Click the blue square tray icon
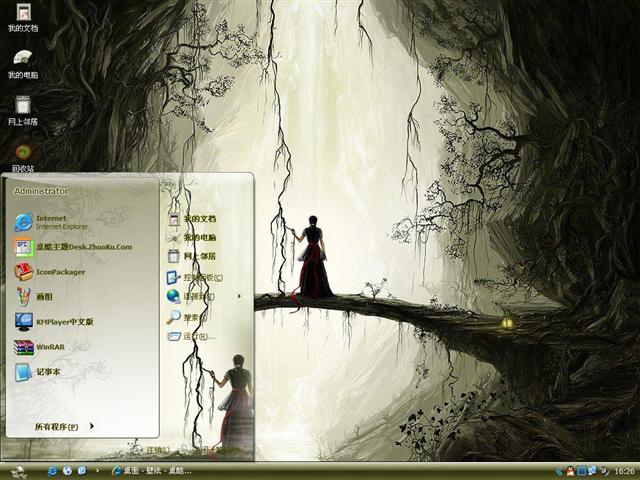 (x=581, y=471)
